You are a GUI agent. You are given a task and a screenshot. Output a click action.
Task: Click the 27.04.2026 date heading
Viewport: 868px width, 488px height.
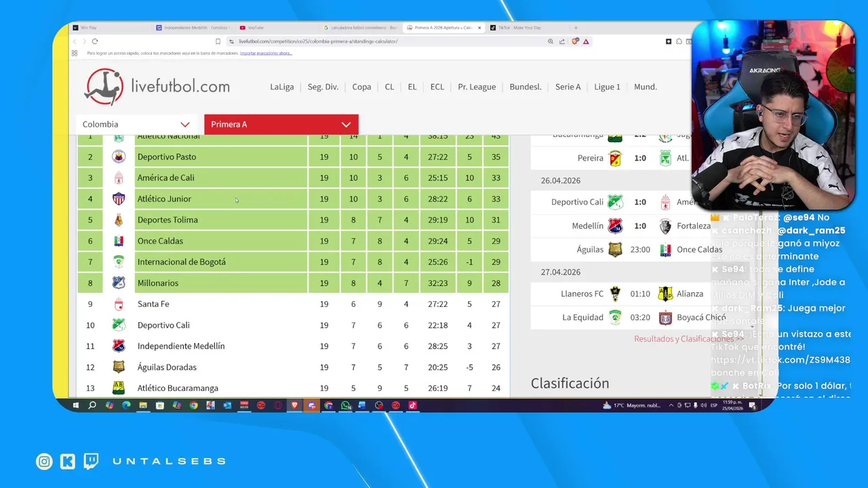561,272
